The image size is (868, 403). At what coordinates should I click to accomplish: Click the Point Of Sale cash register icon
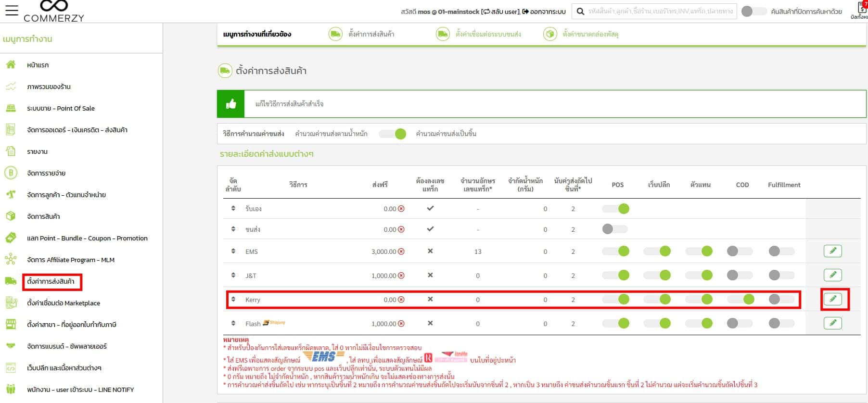pyautogui.click(x=11, y=108)
